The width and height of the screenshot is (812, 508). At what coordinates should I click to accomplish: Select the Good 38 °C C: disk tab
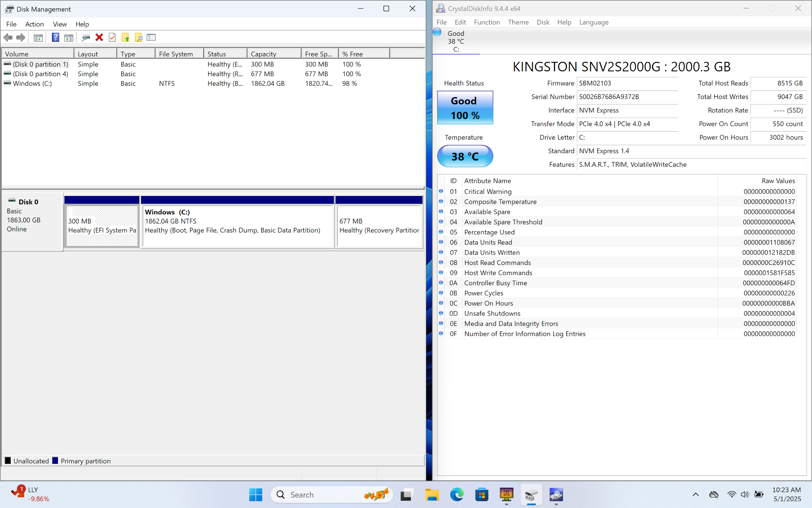[x=456, y=41]
